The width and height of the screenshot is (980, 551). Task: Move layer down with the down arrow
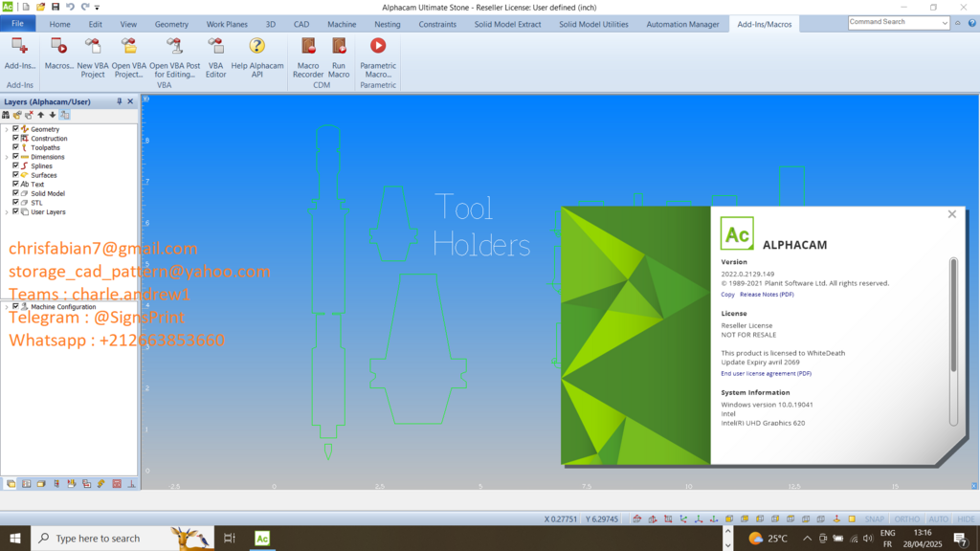[53, 115]
